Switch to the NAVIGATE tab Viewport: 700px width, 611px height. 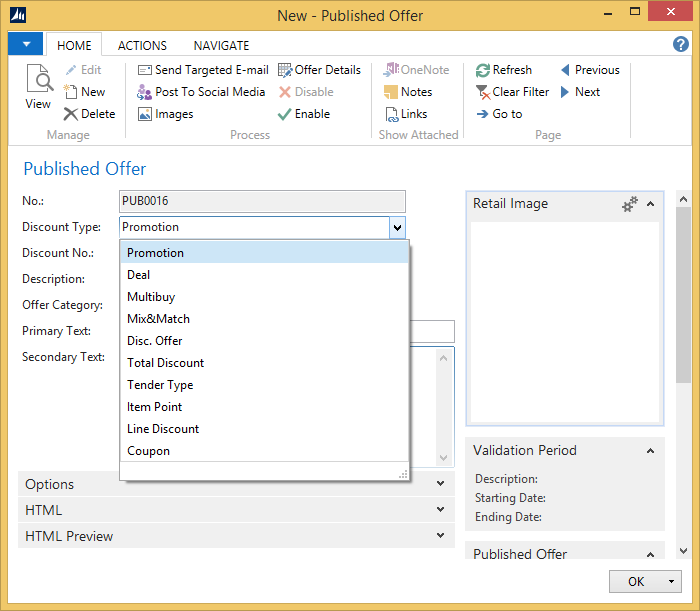pos(221,45)
